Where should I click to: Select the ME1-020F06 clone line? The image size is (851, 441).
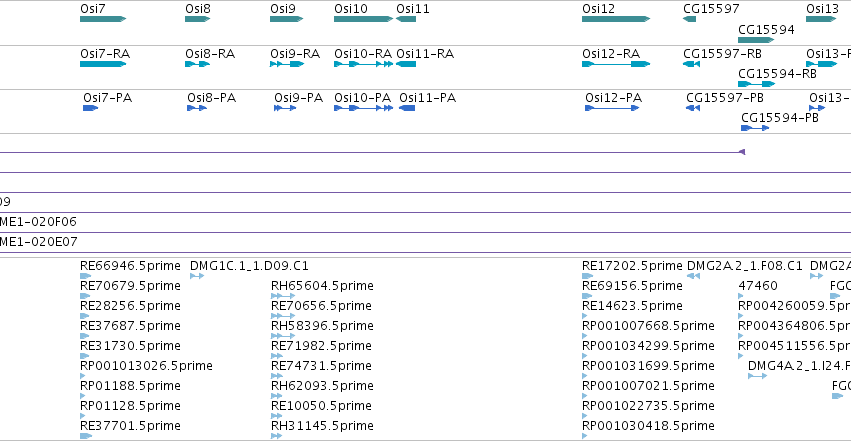(426, 232)
